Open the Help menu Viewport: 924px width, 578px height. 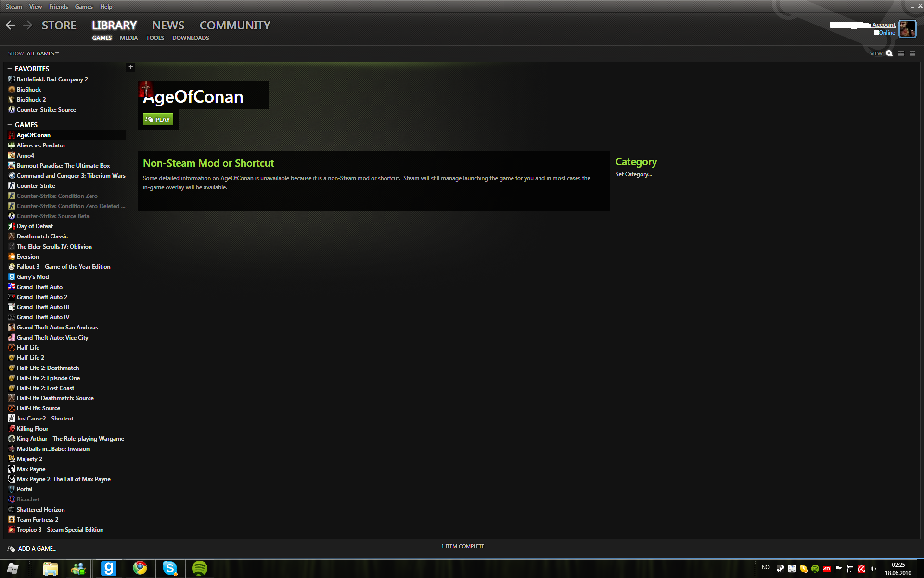coord(106,7)
